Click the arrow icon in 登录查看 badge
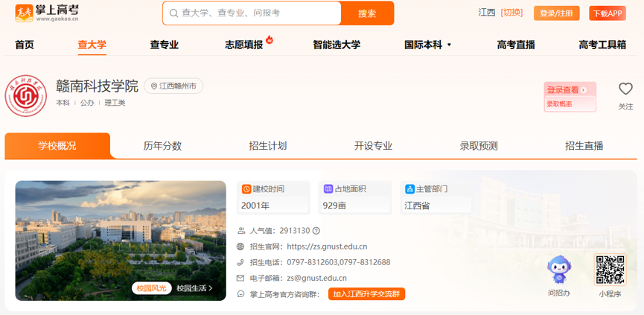Viewport: 644px width, 315px height. (x=584, y=90)
